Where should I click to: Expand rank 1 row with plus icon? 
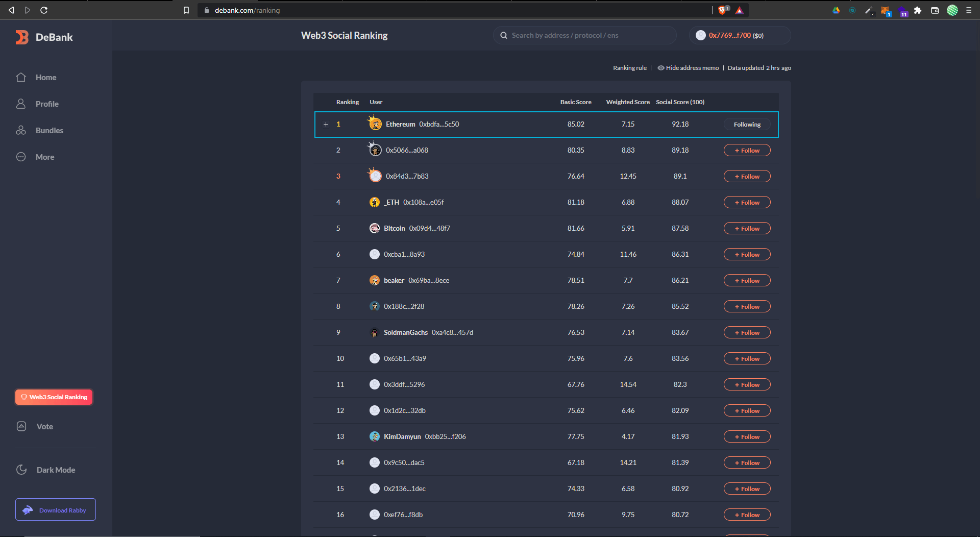[x=326, y=125]
